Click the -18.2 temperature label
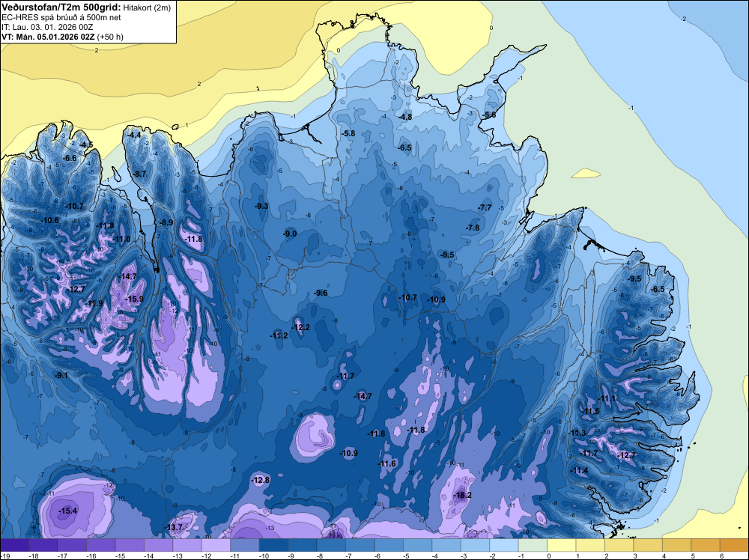 (x=462, y=495)
